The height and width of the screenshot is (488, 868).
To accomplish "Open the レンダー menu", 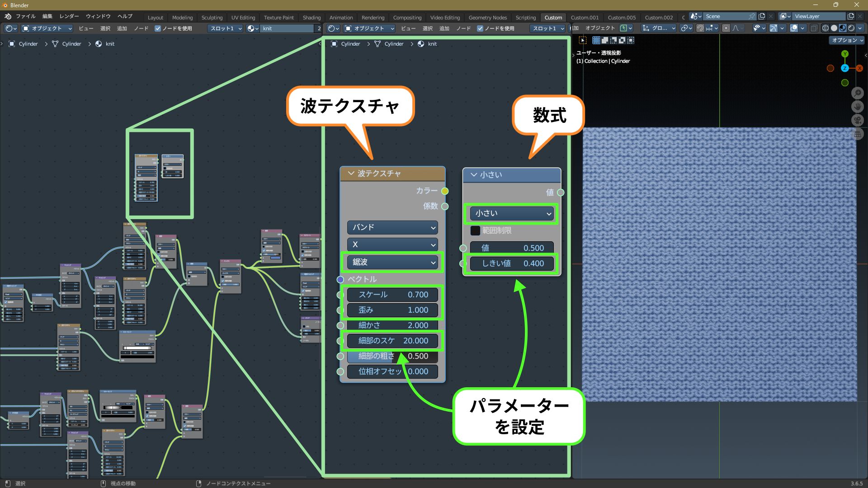I will coord(69,16).
